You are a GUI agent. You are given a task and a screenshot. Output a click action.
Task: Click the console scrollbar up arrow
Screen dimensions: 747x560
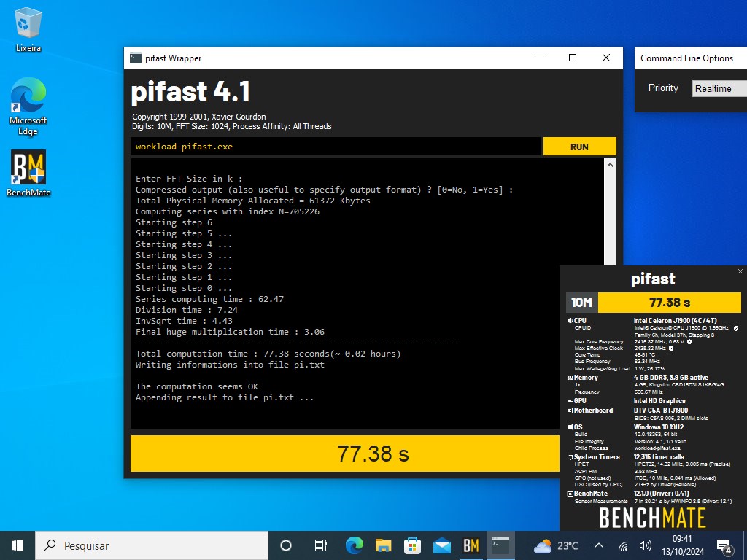click(610, 165)
